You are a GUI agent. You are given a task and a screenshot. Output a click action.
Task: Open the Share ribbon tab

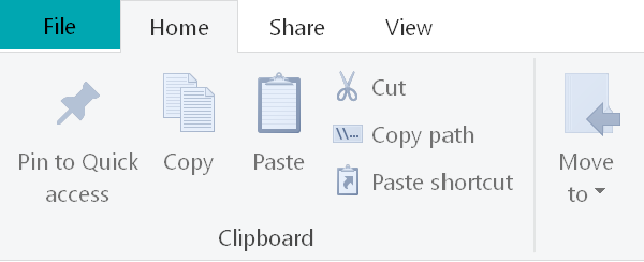tap(297, 27)
